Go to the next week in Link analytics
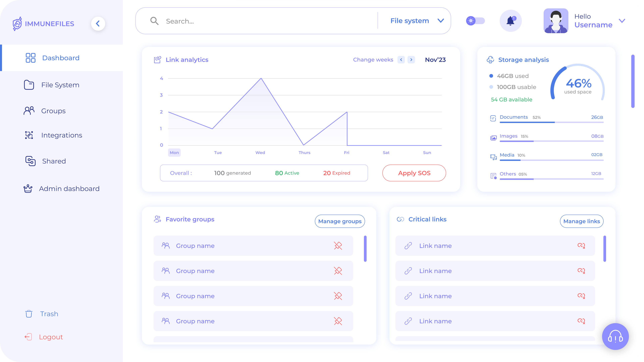The image size is (644, 362). pyautogui.click(x=411, y=60)
